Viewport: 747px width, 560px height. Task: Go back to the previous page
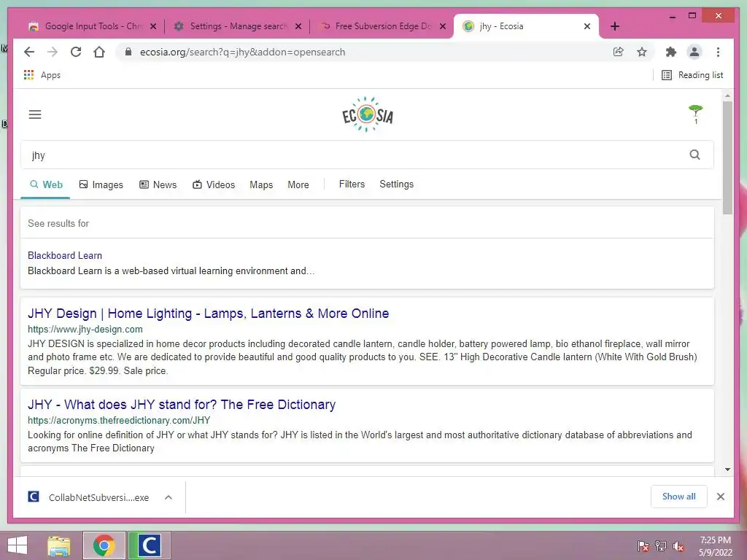[x=29, y=52]
